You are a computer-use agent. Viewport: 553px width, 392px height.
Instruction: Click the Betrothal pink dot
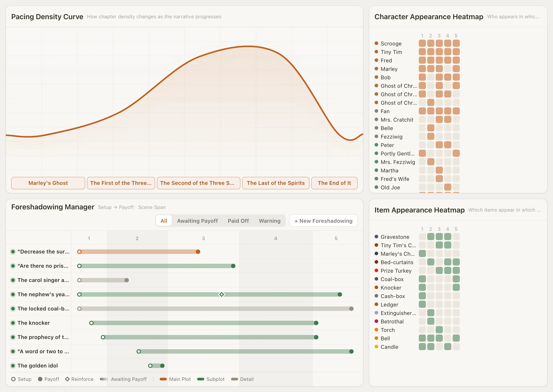click(x=376, y=321)
